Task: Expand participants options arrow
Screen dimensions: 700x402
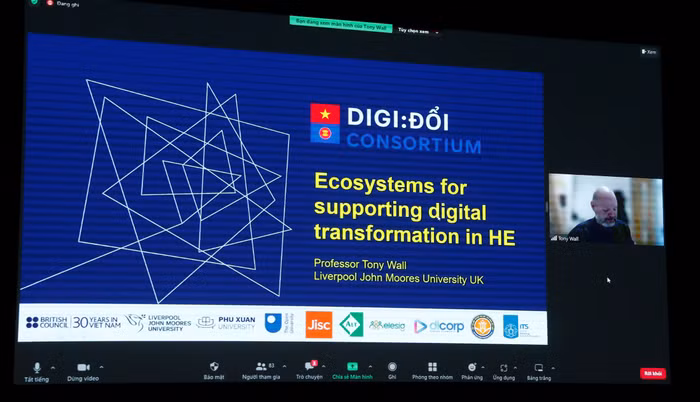Action: coord(285,366)
